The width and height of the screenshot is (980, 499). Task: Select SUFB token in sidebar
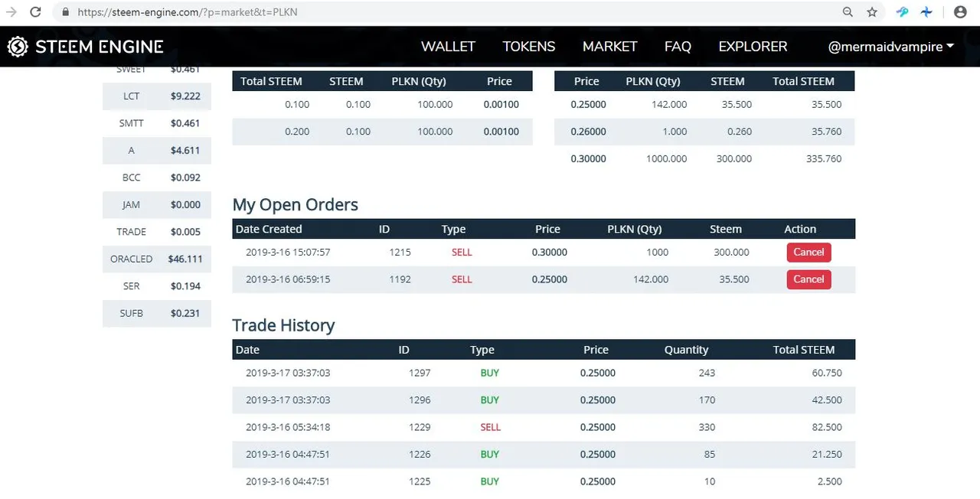(x=157, y=314)
